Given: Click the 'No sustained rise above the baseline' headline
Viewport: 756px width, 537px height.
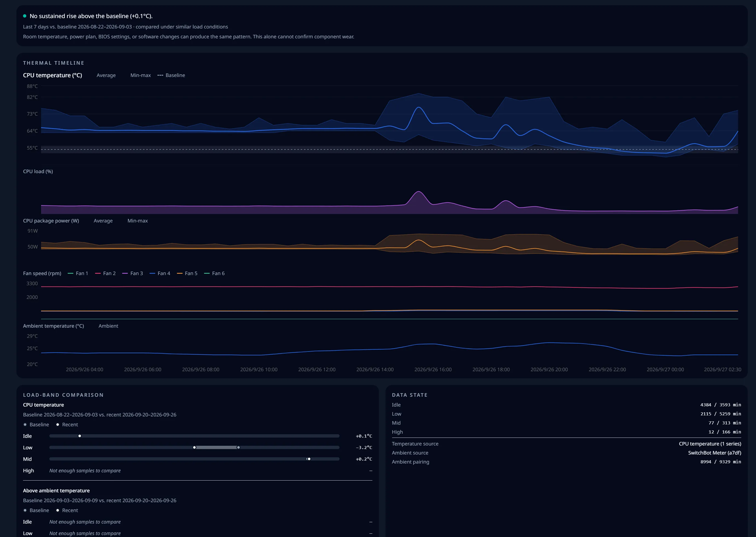Looking at the screenshot, I should click(91, 16).
